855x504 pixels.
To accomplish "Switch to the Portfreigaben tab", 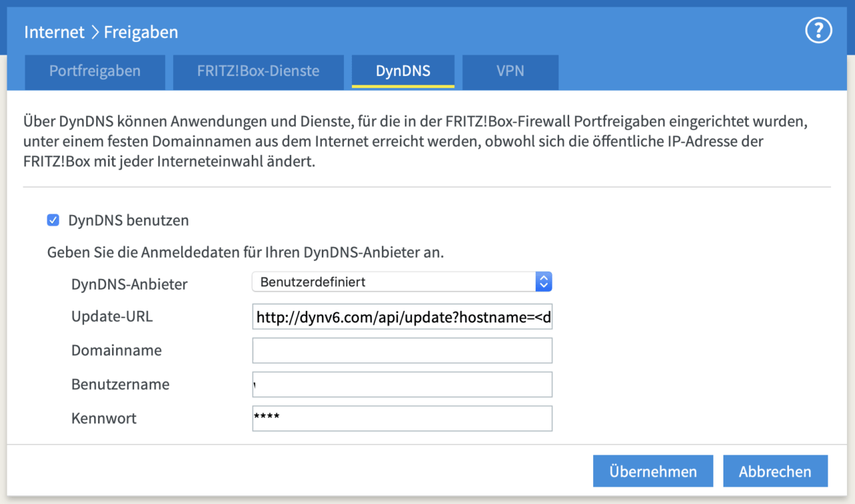I will tap(95, 71).
